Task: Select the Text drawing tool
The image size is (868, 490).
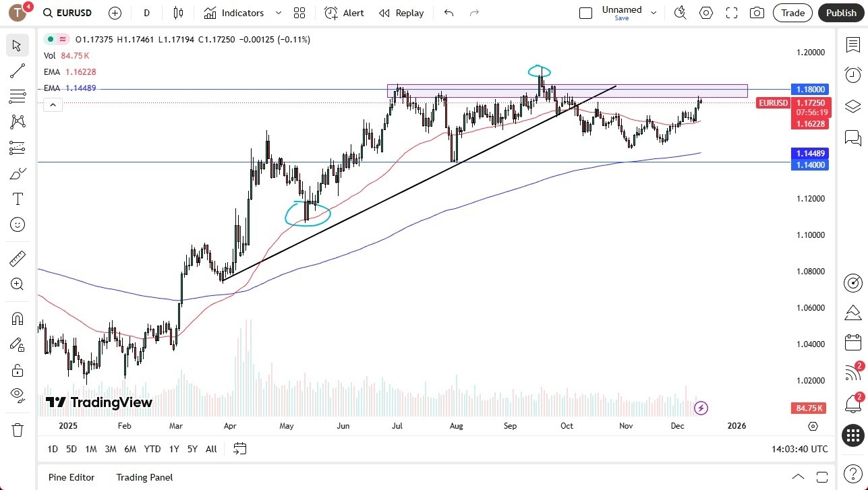Action: [x=18, y=198]
